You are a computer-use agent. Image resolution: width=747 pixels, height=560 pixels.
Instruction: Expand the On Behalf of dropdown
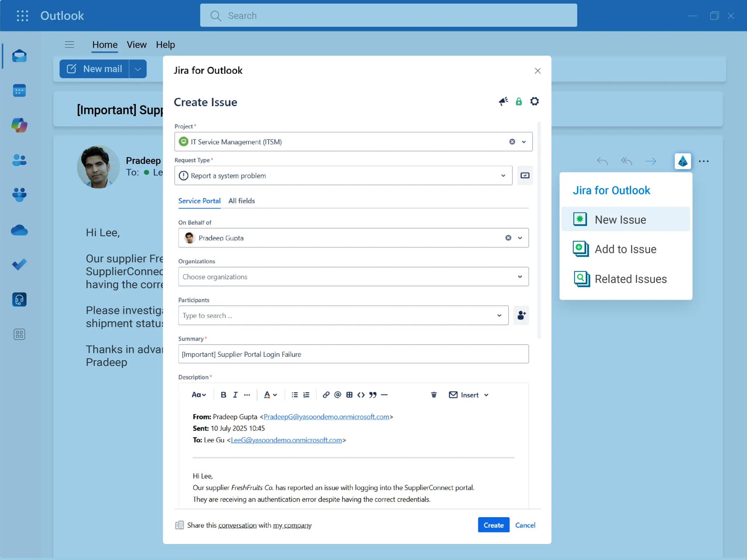pos(520,238)
